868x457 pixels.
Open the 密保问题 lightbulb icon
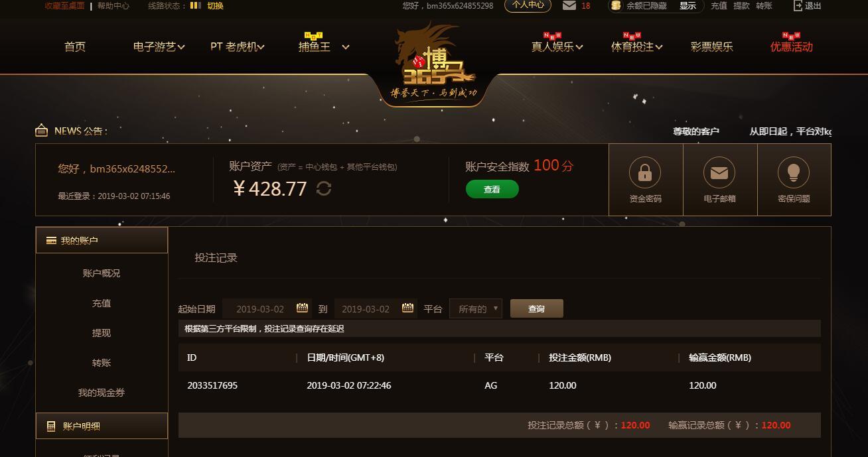pos(794,173)
